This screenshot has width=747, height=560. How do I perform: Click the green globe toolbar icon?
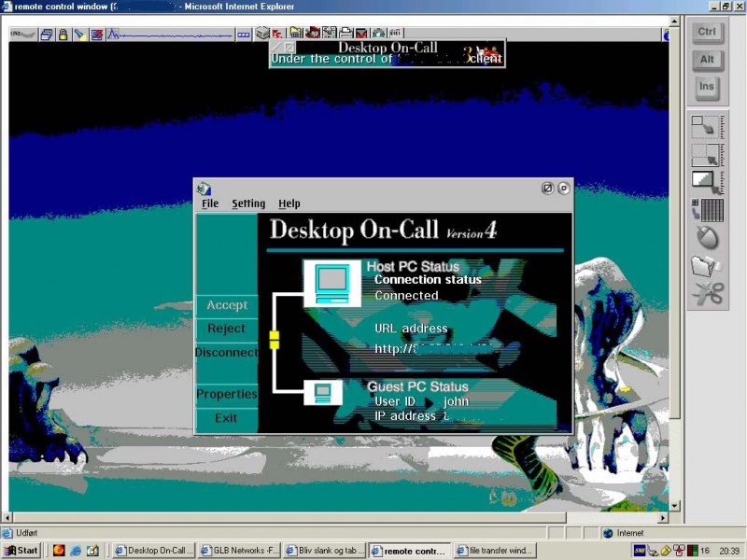(378, 33)
